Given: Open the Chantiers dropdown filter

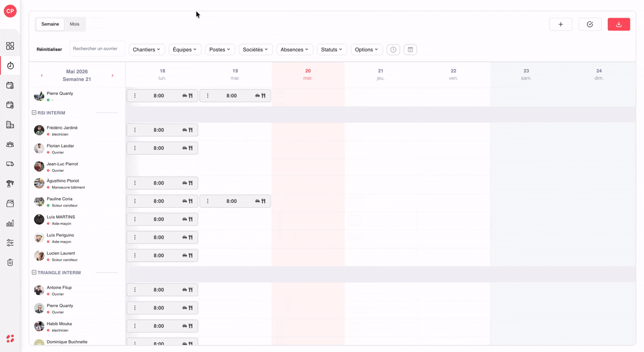Looking at the screenshot, I should (x=147, y=49).
